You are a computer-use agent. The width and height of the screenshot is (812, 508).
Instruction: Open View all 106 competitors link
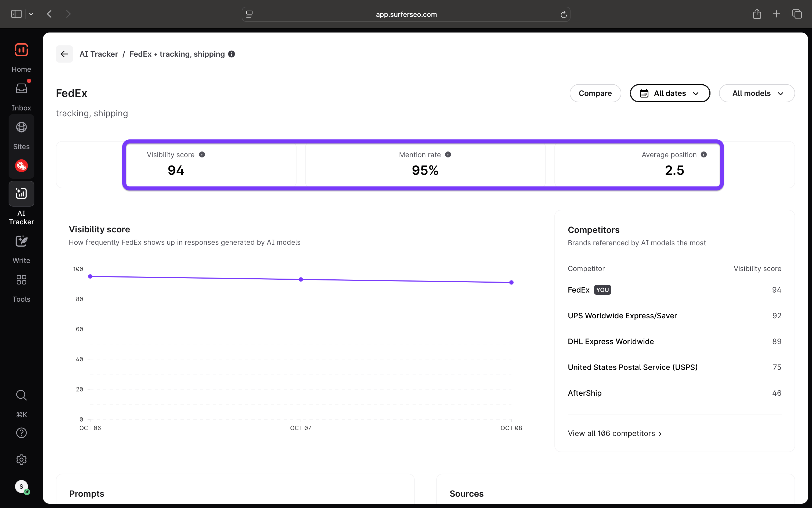click(x=615, y=433)
